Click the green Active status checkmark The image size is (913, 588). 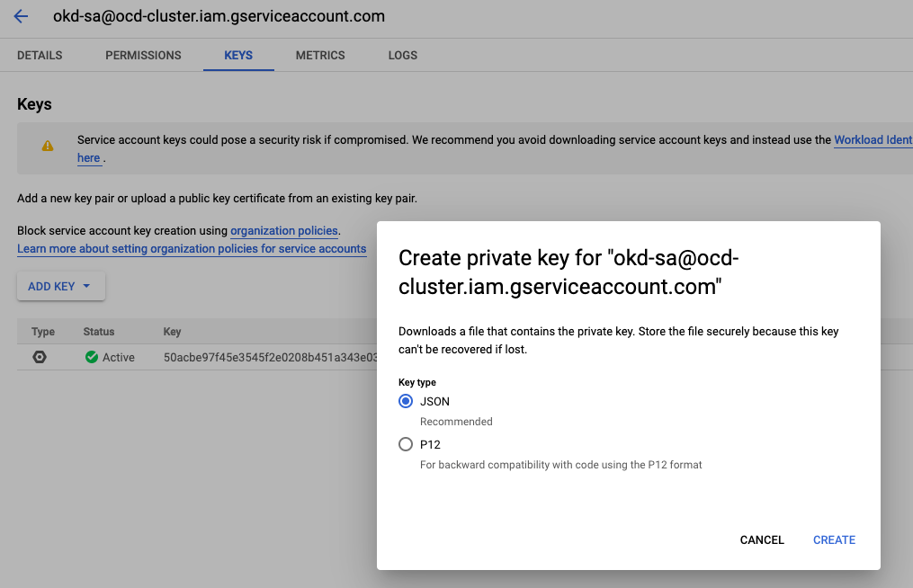(x=92, y=357)
